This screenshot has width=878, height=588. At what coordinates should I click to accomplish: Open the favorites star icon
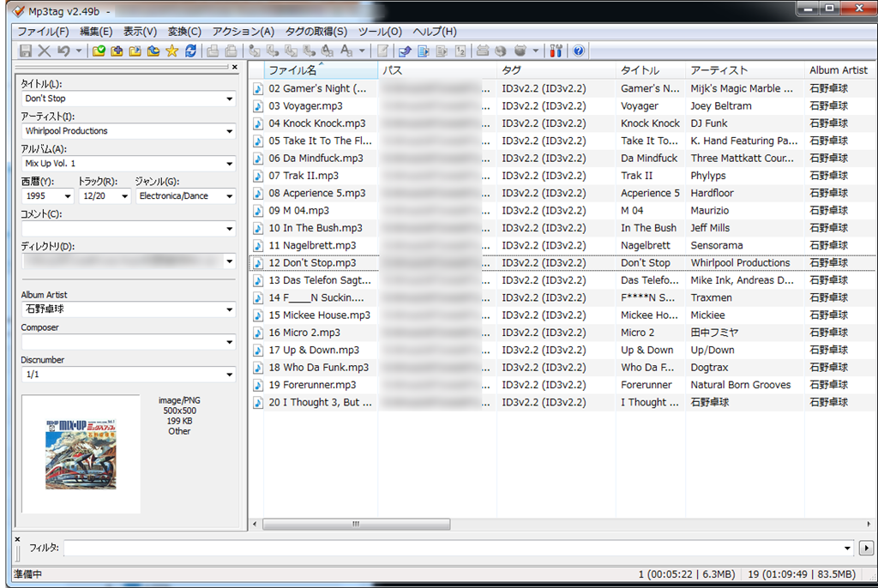[171, 51]
